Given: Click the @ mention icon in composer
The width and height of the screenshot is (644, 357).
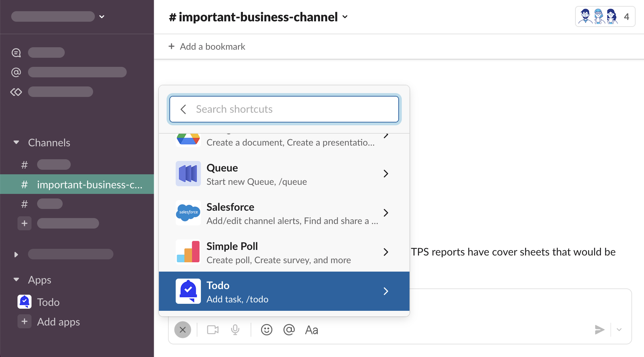Looking at the screenshot, I should tap(289, 330).
